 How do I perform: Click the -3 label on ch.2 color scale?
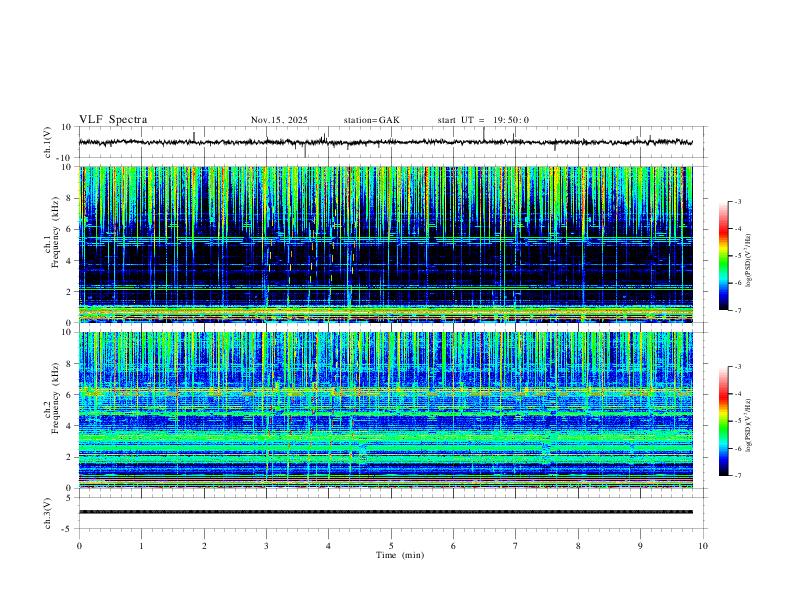pos(738,367)
